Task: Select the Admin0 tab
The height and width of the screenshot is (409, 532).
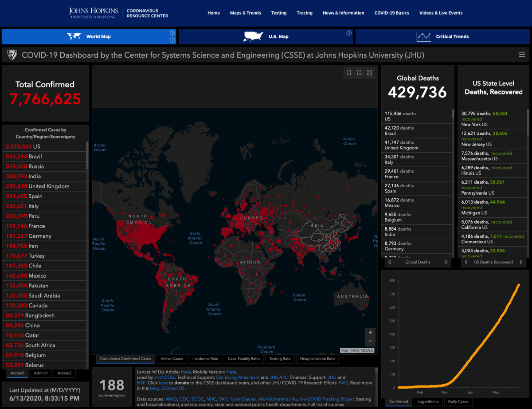Action: point(18,373)
